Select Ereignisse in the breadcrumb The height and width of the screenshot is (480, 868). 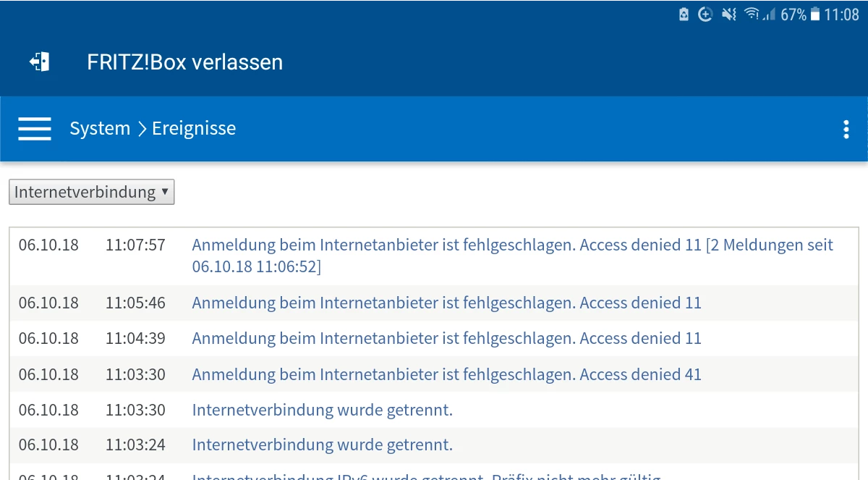194,129
